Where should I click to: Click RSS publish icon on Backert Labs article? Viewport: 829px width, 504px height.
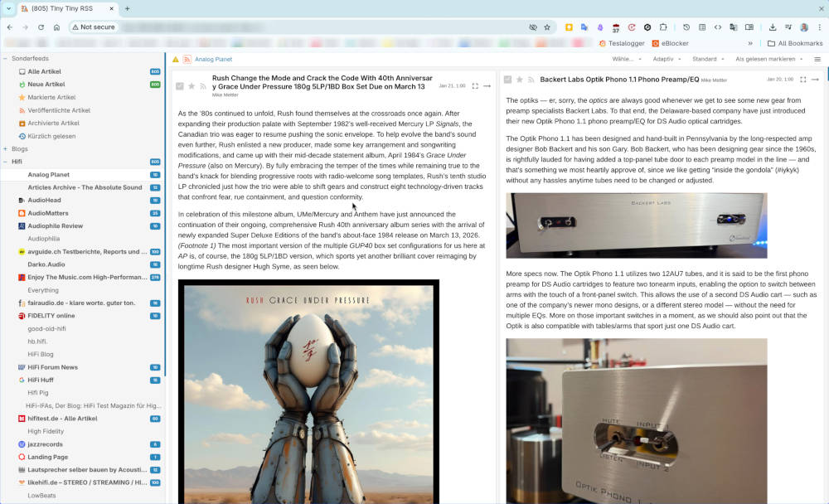tap(531, 80)
